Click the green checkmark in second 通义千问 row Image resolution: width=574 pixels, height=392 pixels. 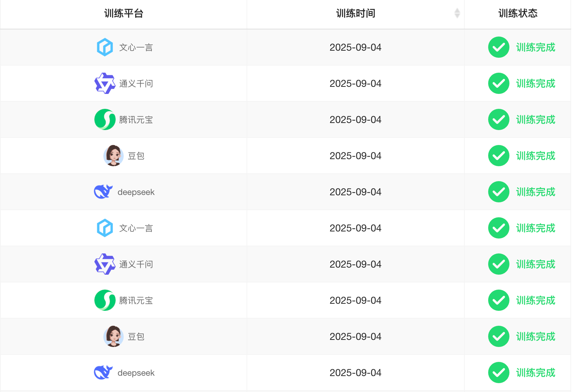tap(499, 264)
